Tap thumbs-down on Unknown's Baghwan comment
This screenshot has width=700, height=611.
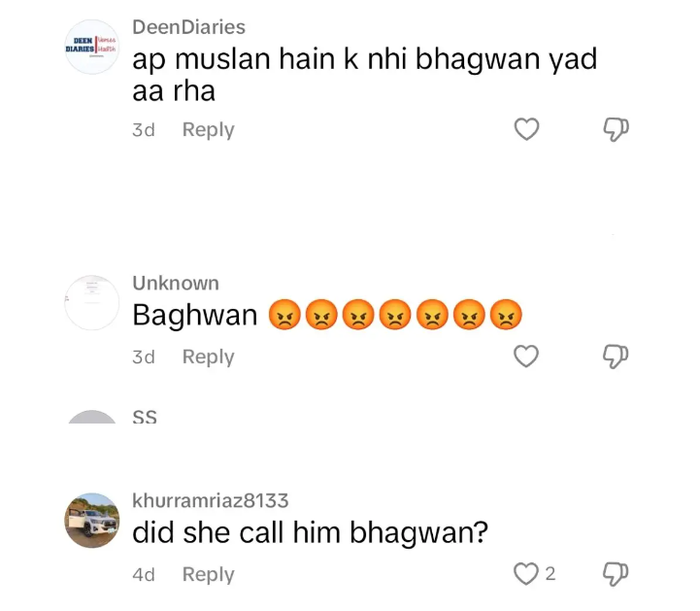(616, 356)
